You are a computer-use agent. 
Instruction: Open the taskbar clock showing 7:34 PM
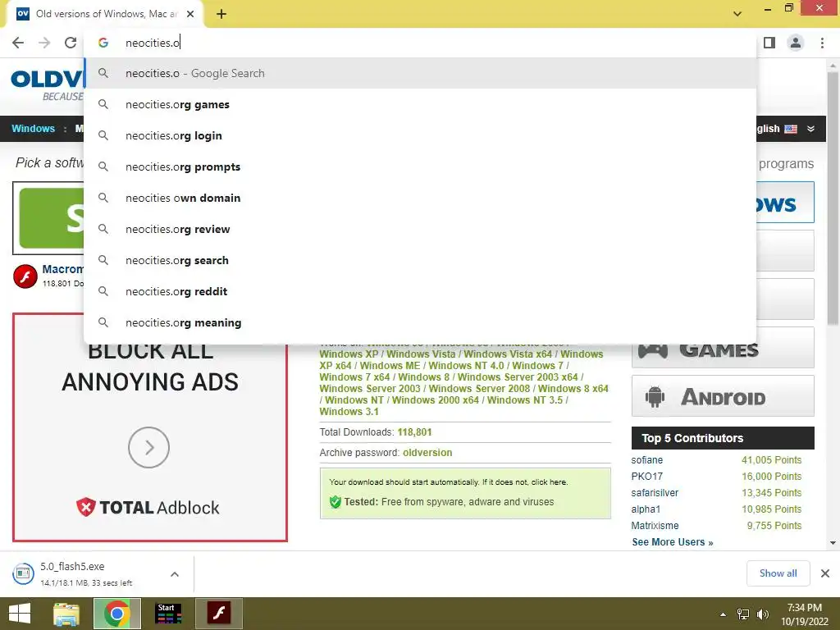click(x=804, y=614)
